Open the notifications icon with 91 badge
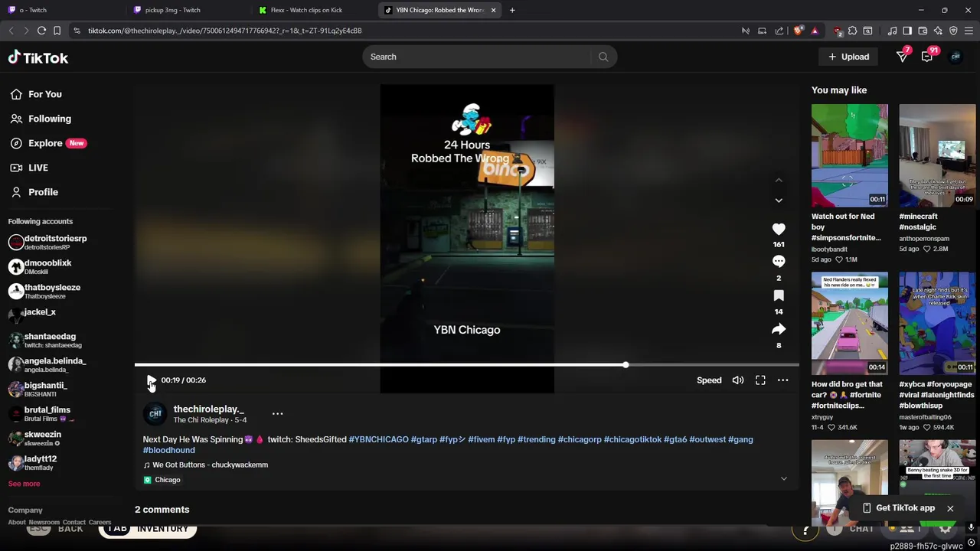This screenshot has width=980, height=551. (x=928, y=56)
